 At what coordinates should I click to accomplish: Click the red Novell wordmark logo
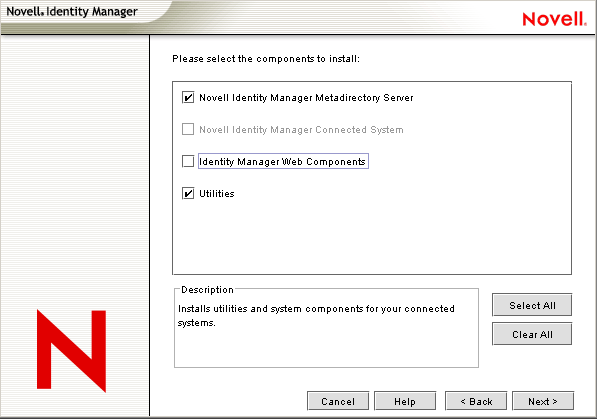coord(554,19)
